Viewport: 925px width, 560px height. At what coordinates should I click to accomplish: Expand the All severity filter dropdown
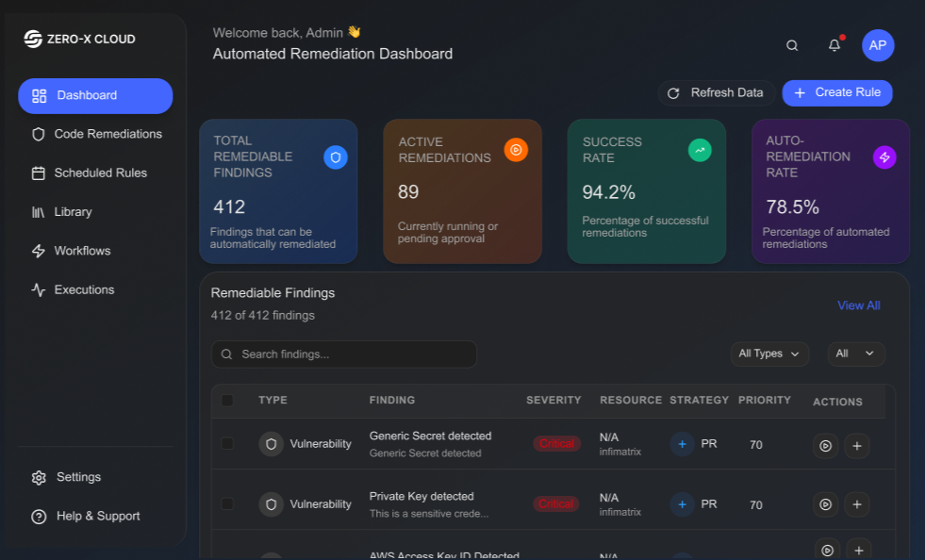pyautogui.click(x=856, y=354)
